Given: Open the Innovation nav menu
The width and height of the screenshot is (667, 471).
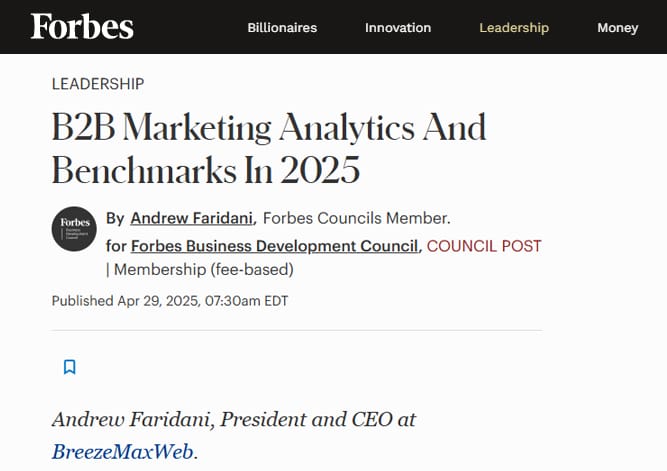Looking at the screenshot, I should tap(398, 28).
